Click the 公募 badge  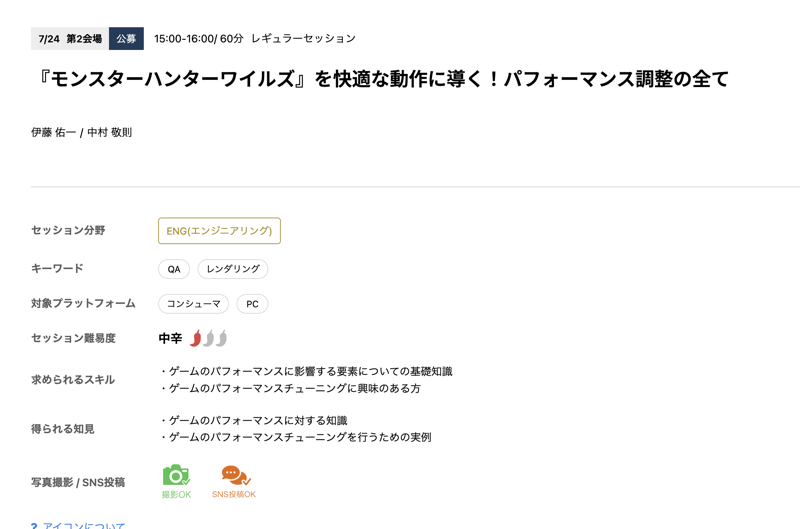[126, 38]
